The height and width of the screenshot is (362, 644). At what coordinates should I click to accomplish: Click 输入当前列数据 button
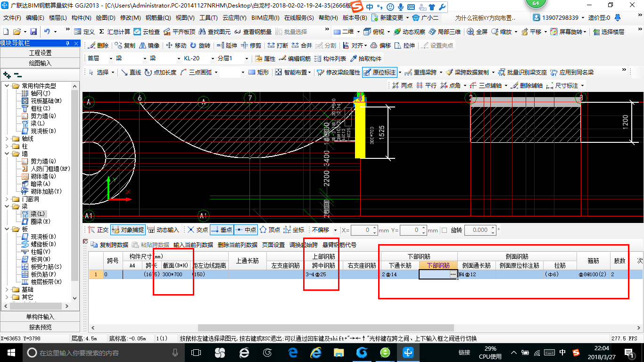[x=193, y=245]
